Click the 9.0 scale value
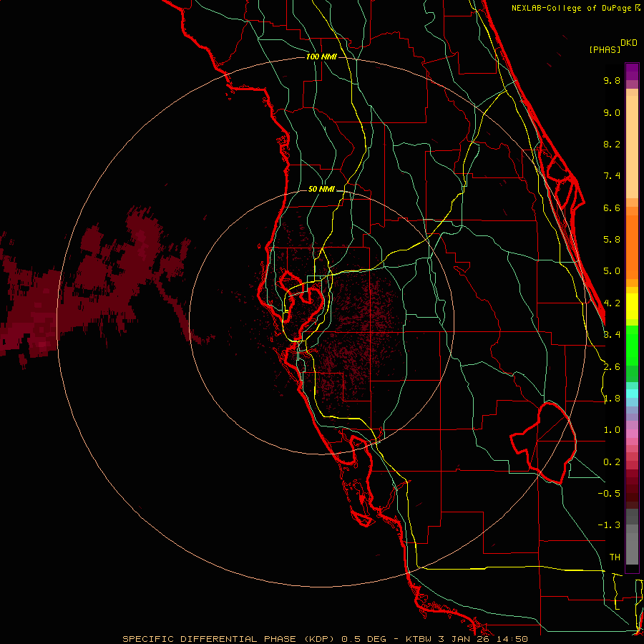Screen dimensions: 644x644 [x=612, y=112]
